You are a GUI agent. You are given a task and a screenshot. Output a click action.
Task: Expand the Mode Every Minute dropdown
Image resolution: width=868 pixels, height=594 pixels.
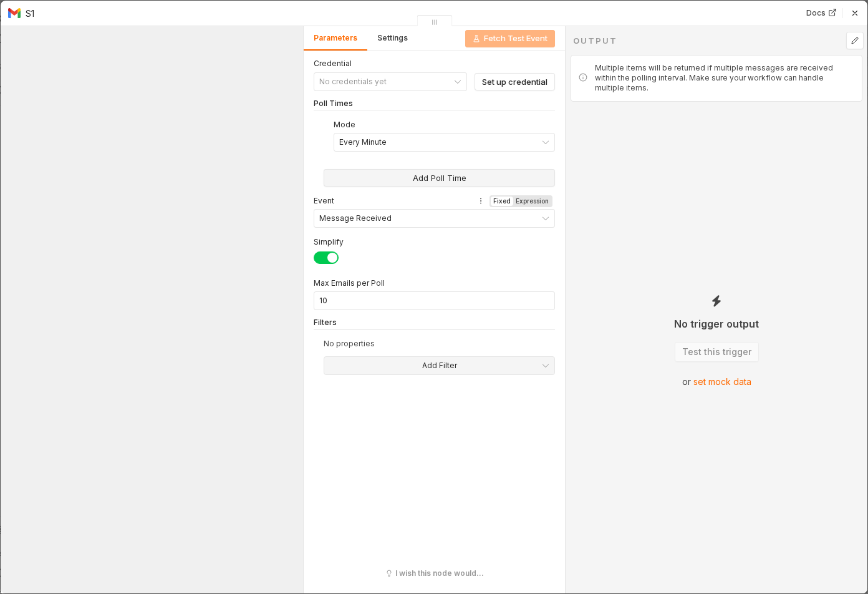[x=444, y=142]
